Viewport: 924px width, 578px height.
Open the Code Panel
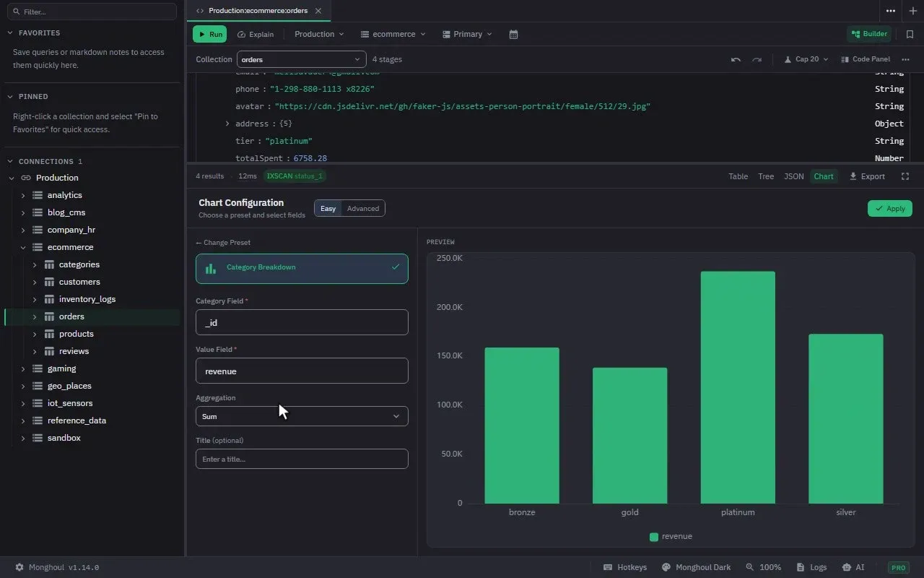[x=866, y=59]
